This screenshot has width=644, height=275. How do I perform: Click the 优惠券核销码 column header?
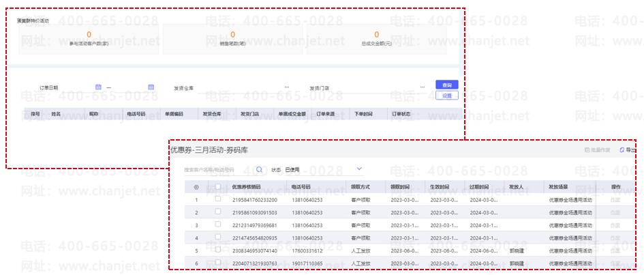[x=246, y=187]
